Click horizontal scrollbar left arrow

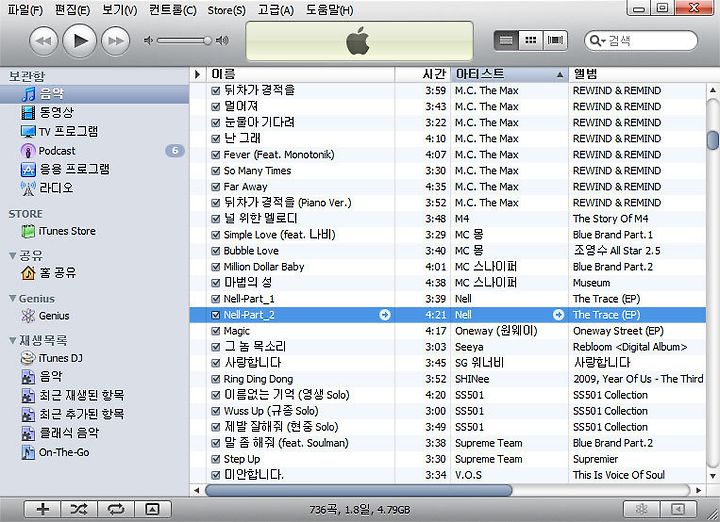click(197, 490)
